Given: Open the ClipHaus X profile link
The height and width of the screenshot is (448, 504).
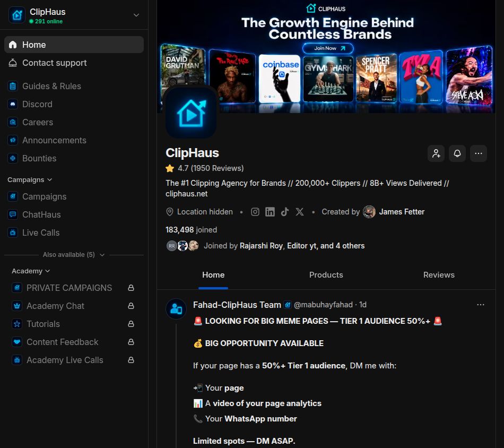Looking at the screenshot, I should (x=300, y=212).
